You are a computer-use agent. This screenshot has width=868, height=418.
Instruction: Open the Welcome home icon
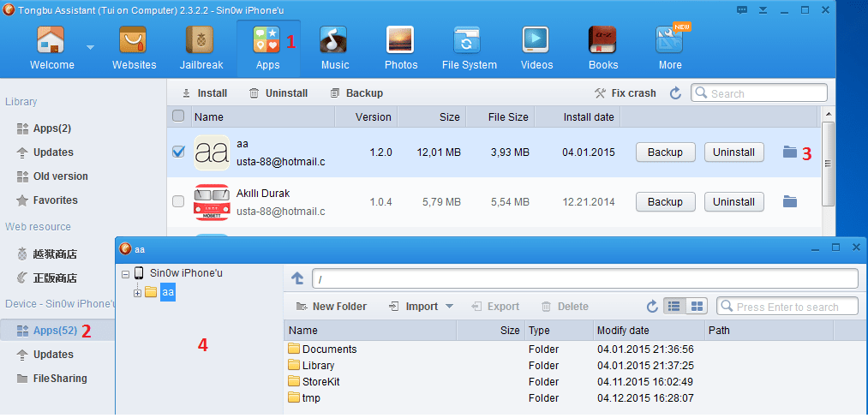pos(51,40)
